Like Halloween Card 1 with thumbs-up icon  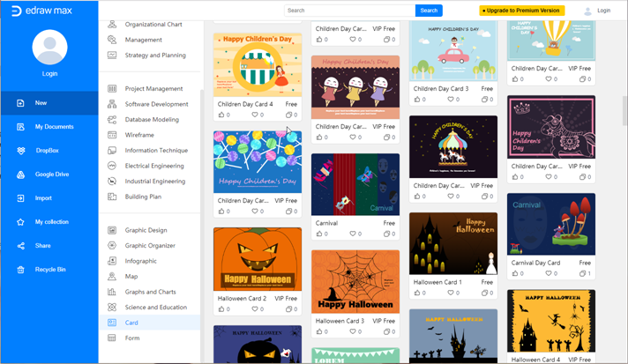pyautogui.click(x=417, y=293)
